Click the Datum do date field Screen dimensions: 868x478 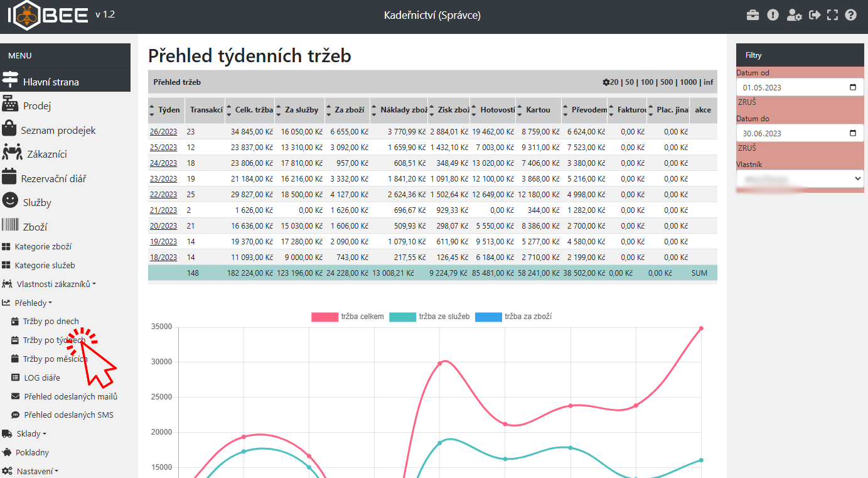(x=800, y=133)
